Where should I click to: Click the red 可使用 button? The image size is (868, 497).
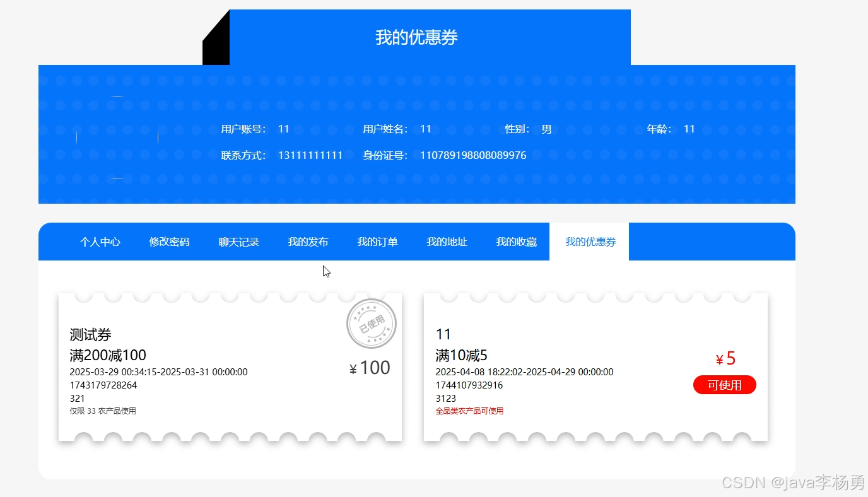point(724,385)
